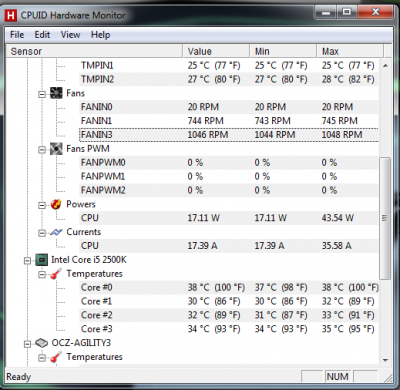The image size is (400, 390).
Task: Collapse the Fans tree node
Action: [42, 94]
